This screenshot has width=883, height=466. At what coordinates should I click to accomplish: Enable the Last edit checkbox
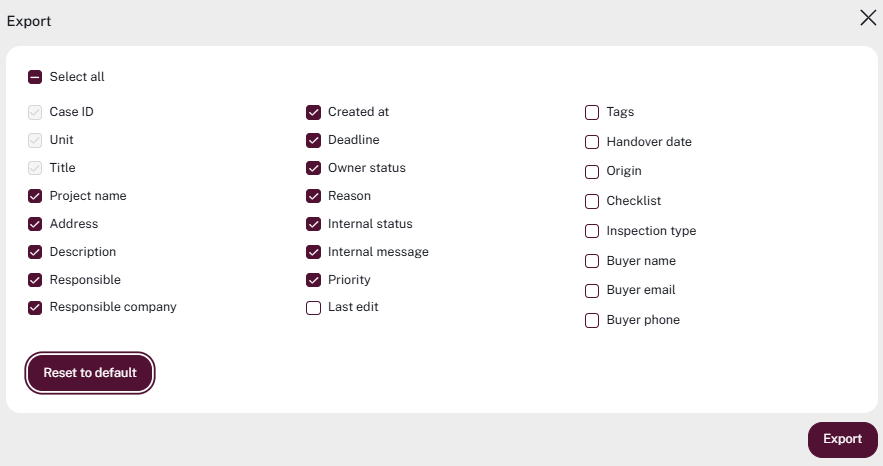coord(314,308)
